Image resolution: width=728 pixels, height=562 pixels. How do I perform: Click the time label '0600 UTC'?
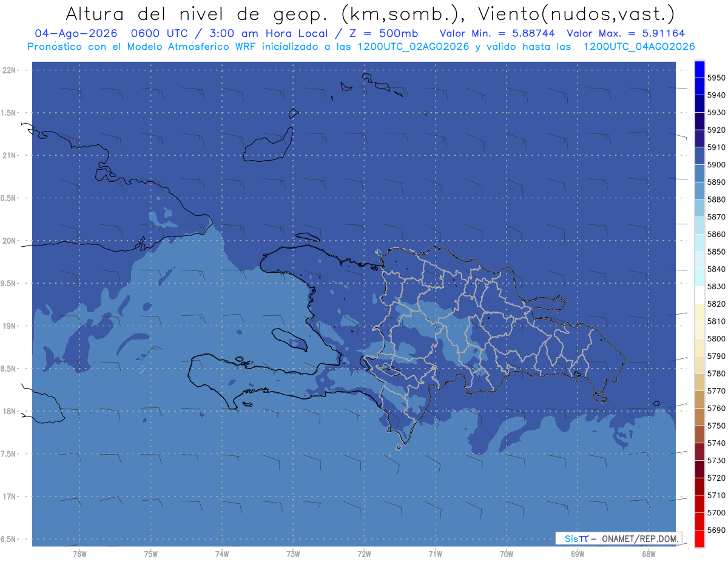(x=167, y=33)
